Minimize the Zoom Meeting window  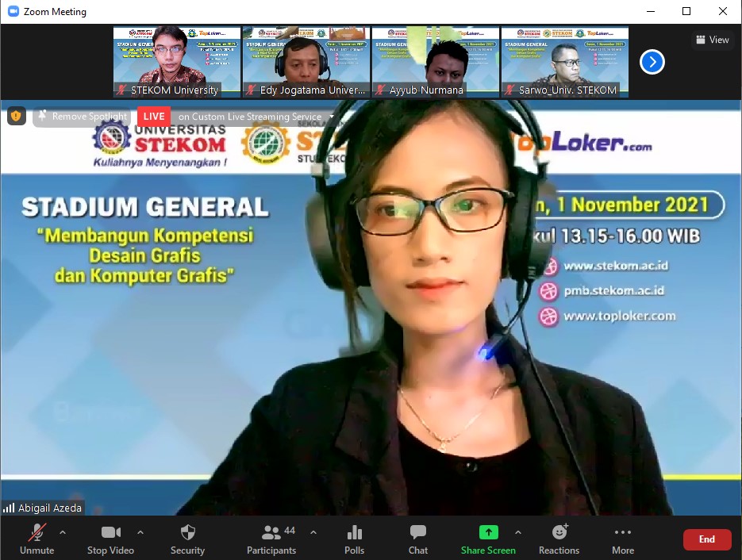651,11
